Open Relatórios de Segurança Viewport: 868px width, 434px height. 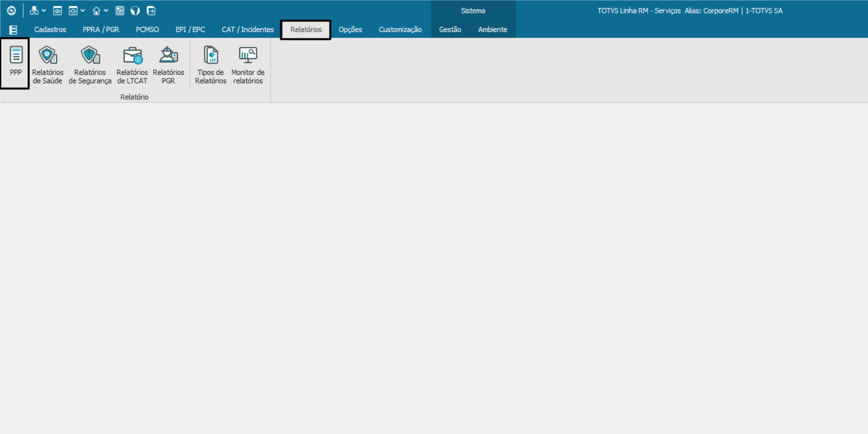pos(90,65)
